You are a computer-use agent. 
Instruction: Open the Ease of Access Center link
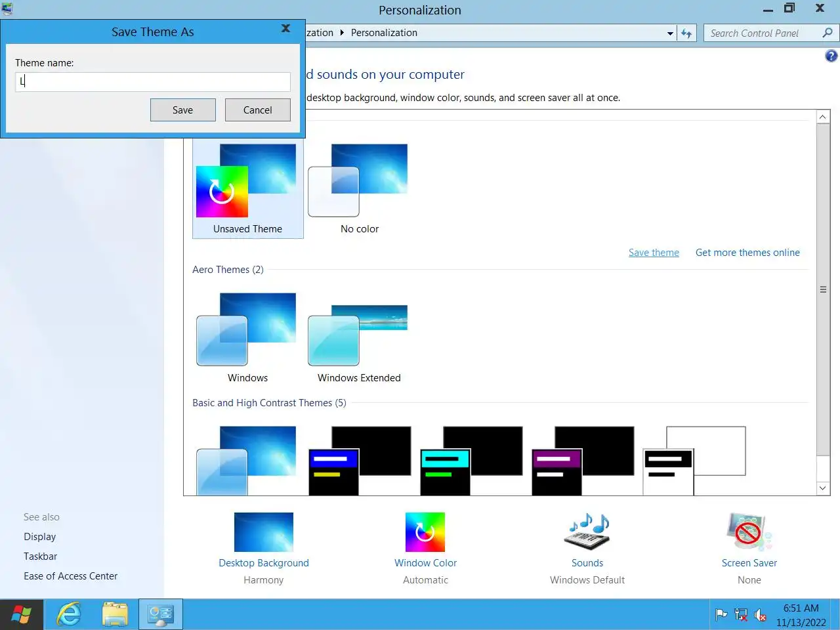[x=71, y=576]
